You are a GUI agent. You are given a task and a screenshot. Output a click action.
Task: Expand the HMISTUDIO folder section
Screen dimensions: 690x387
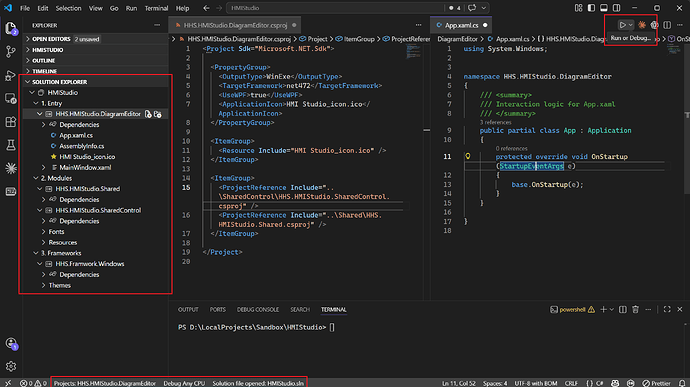pyautogui.click(x=95, y=50)
